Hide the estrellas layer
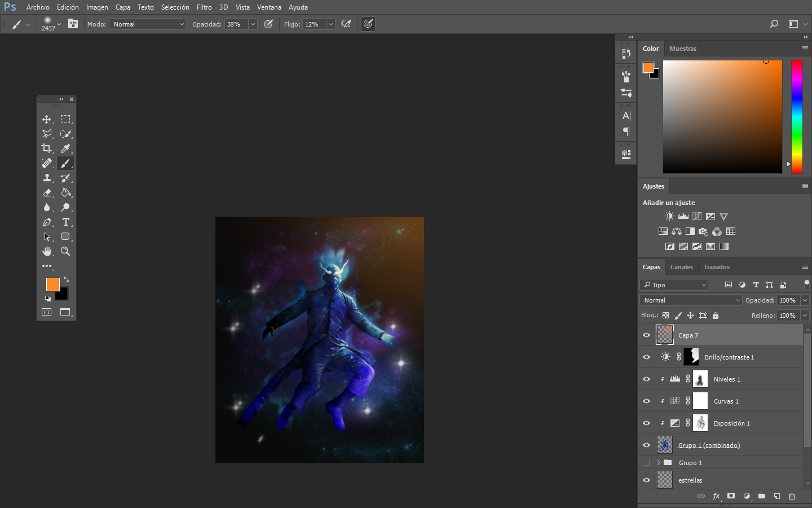The width and height of the screenshot is (812, 508). (x=646, y=480)
